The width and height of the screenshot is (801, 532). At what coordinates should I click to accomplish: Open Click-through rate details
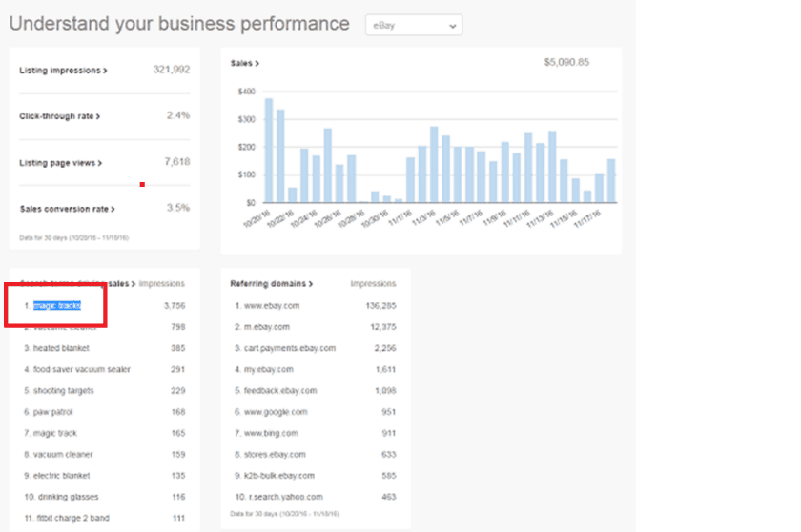point(60,116)
